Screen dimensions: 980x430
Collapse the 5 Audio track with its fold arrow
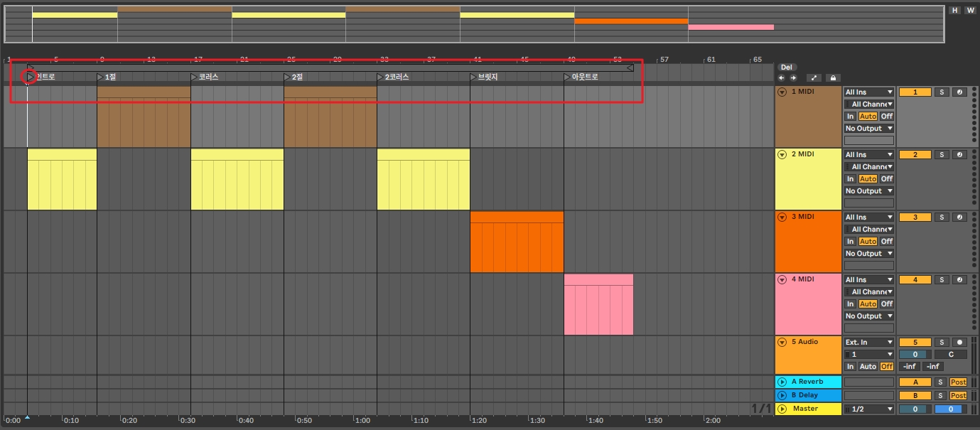tap(782, 342)
